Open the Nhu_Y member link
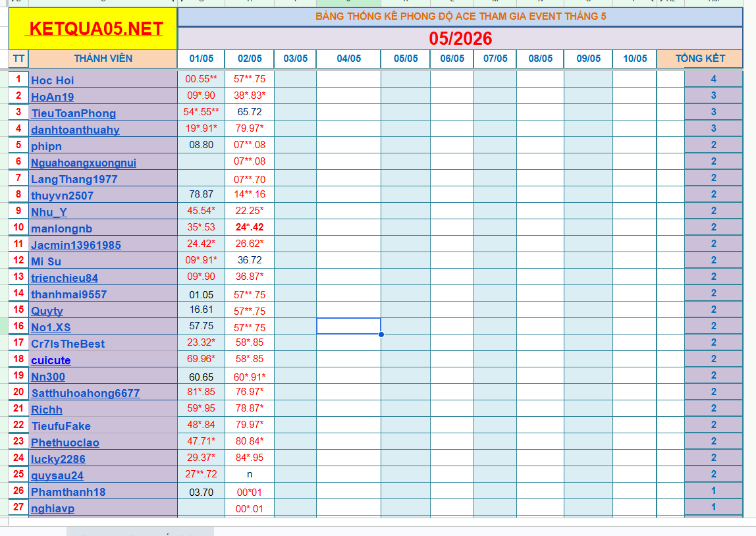 [x=49, y=212]
